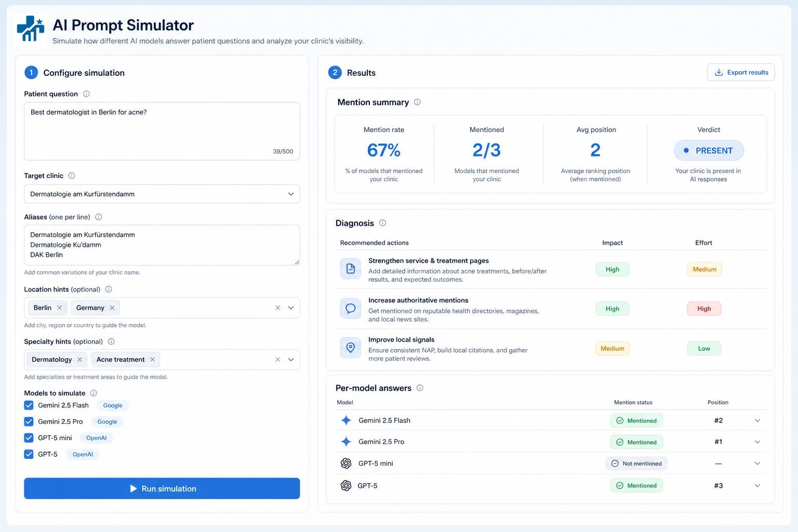Image resolution: width=798 pixels, height=532 pixels.
Task: Click info icon beside Location hints
Action: 109,289
